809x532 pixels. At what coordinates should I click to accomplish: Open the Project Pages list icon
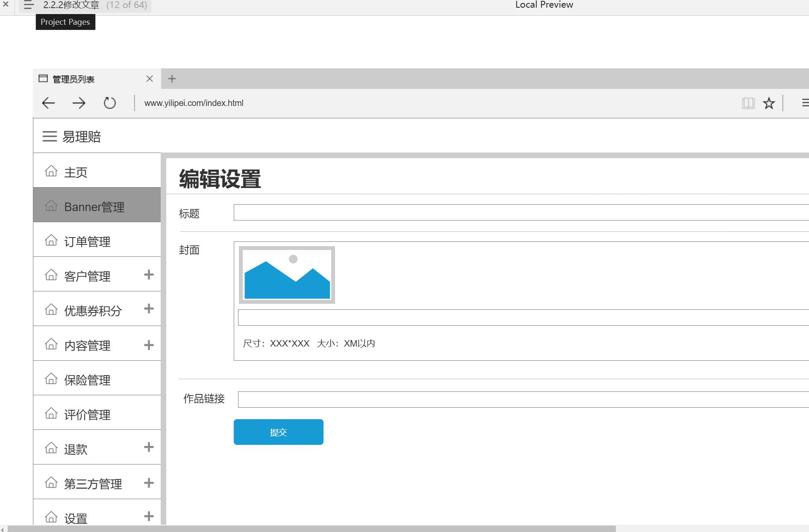pos(28,5)
